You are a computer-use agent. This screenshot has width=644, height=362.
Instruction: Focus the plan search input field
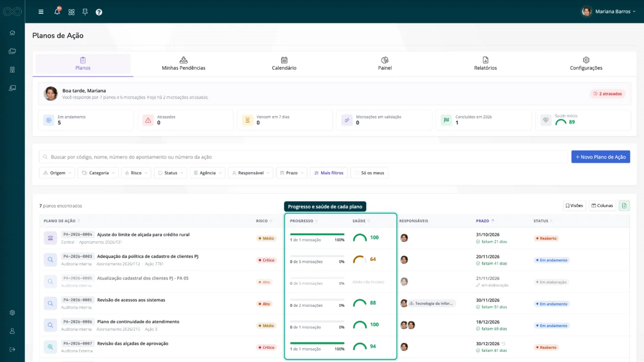[x=304, y=157]
